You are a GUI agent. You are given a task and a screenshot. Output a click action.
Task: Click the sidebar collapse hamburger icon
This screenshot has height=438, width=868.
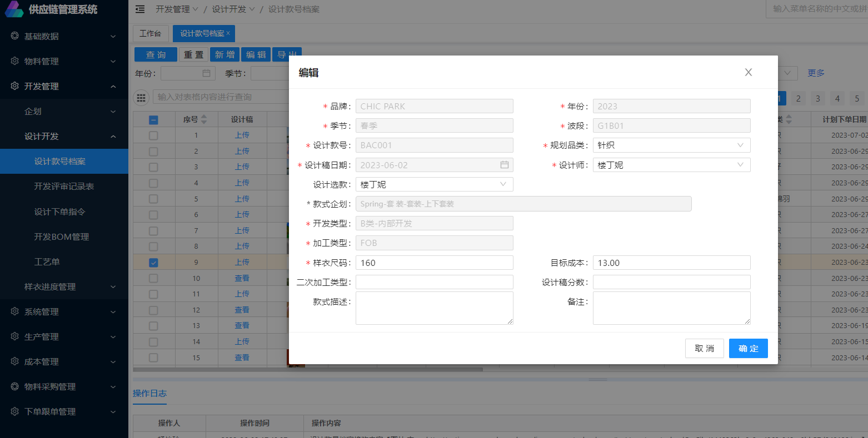[140, 9]
